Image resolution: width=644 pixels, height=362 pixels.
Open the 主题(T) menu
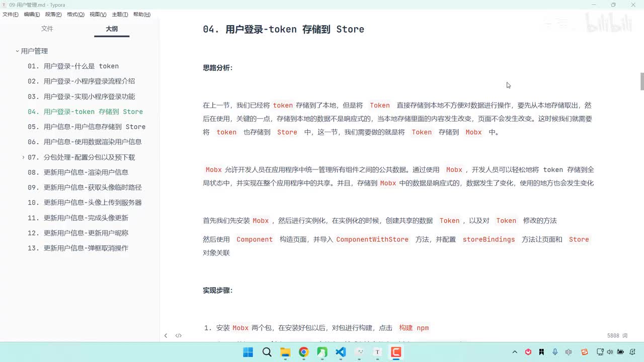(120, 15)
